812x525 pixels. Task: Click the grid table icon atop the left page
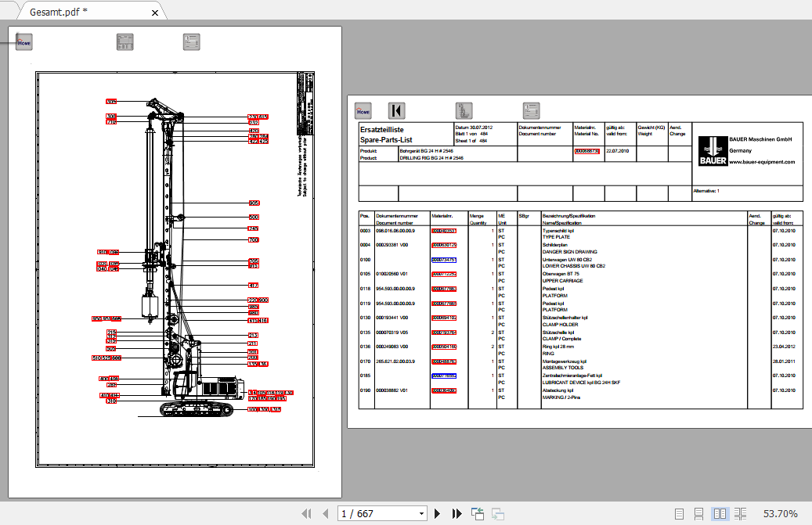124,41
